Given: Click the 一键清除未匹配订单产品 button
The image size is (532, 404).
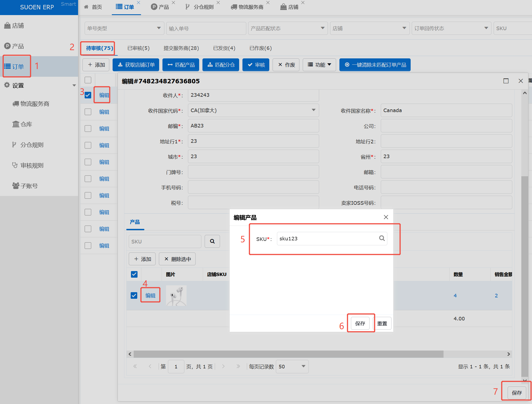Looking at the screenshot, I should 375,65.
